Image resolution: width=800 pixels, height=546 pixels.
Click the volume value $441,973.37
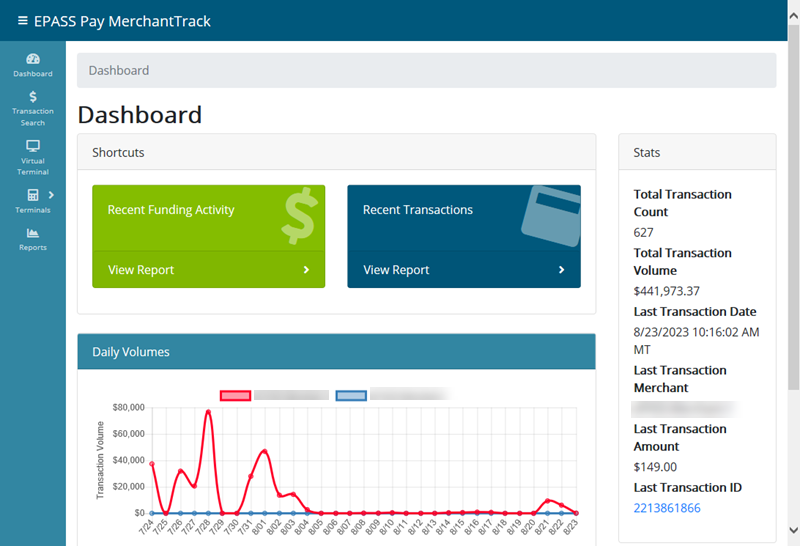(666, 291)
